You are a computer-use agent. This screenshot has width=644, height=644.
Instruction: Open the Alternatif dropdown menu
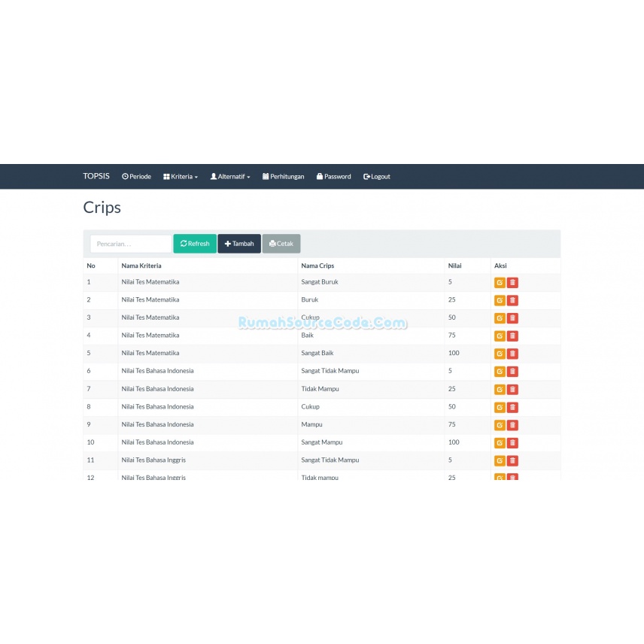230,177
